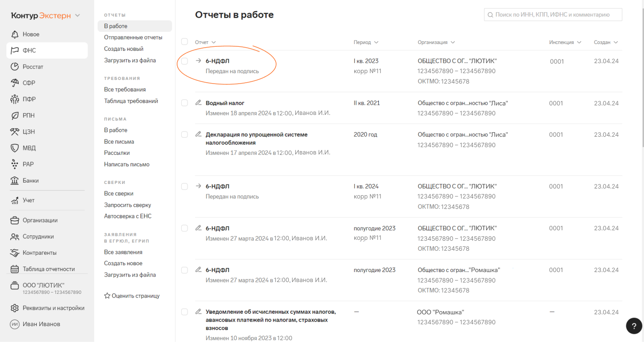Click the star icon next to Оценить страницу
This screenshot has width=644, height=342.
(107, 296)
